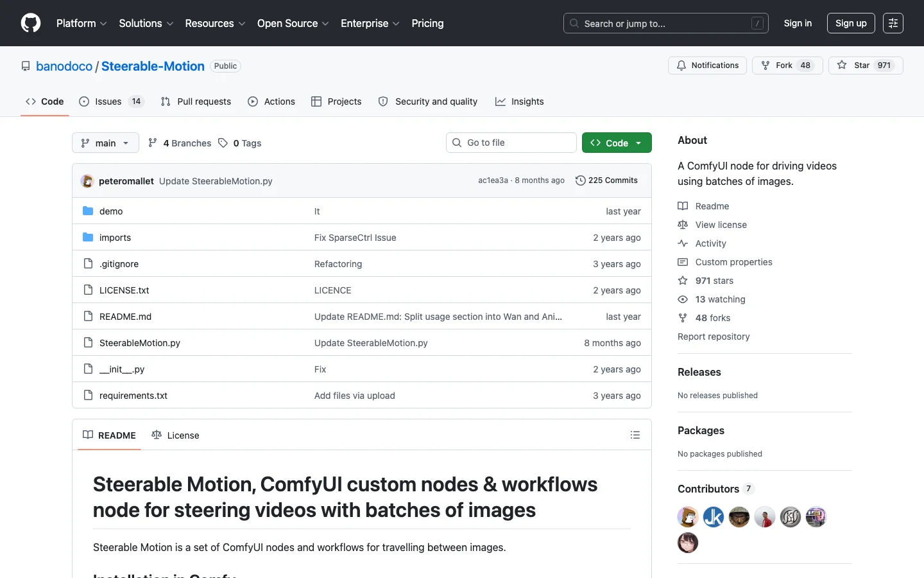
Task: Click the Report repository link
Action: pos(714,337)
